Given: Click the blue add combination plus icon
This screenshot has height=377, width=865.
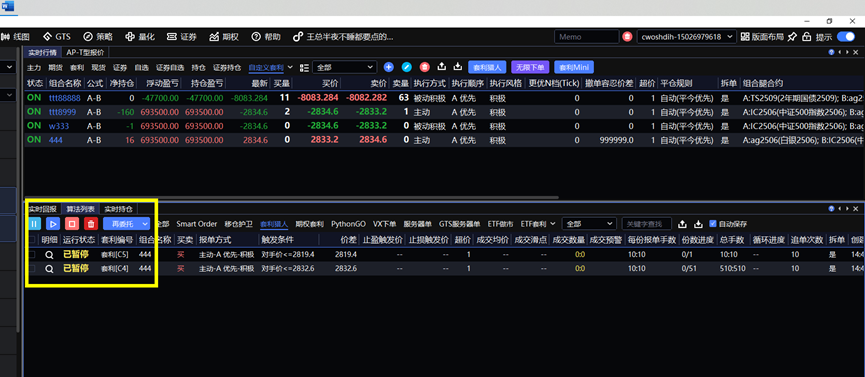Looking at the screenshot, I should click(388, 67).
